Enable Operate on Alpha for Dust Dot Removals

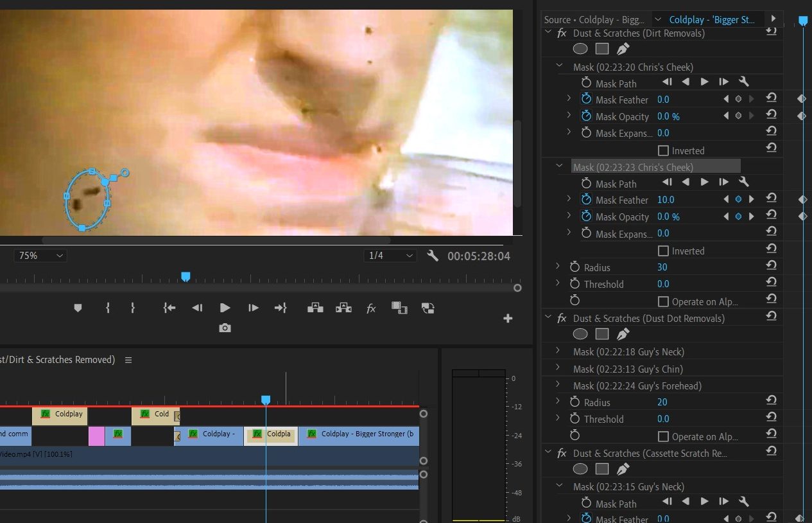coord(664,436)
